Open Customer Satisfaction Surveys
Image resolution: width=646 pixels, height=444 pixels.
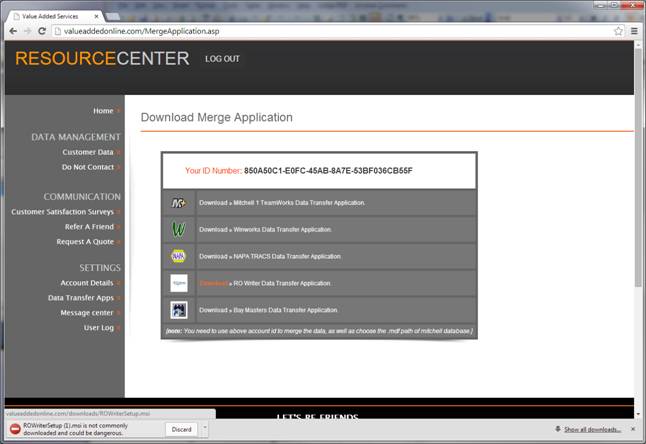click(62, 212)
